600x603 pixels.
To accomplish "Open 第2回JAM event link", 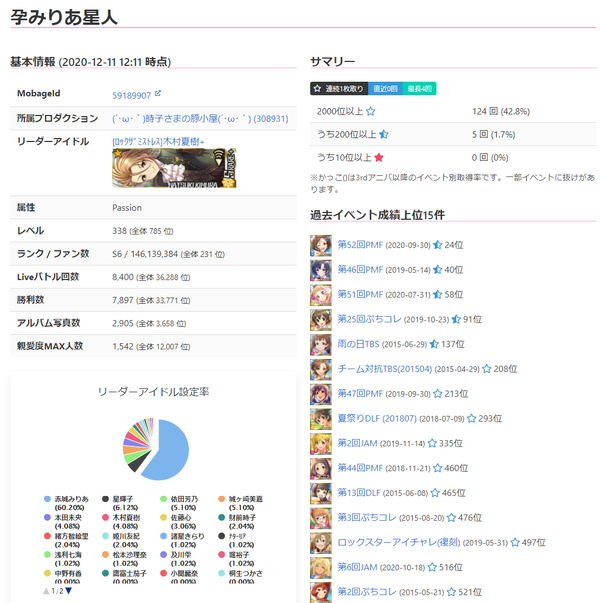I will (357, 443).
